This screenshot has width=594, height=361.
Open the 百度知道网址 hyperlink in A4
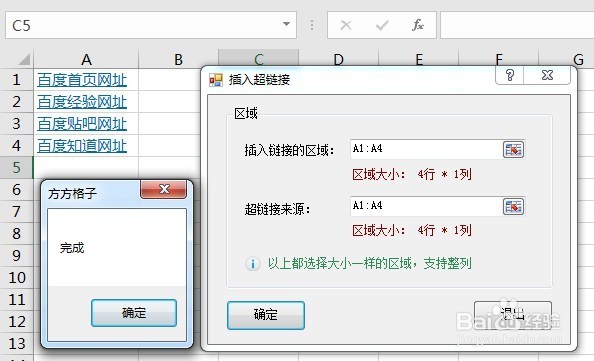82,146
